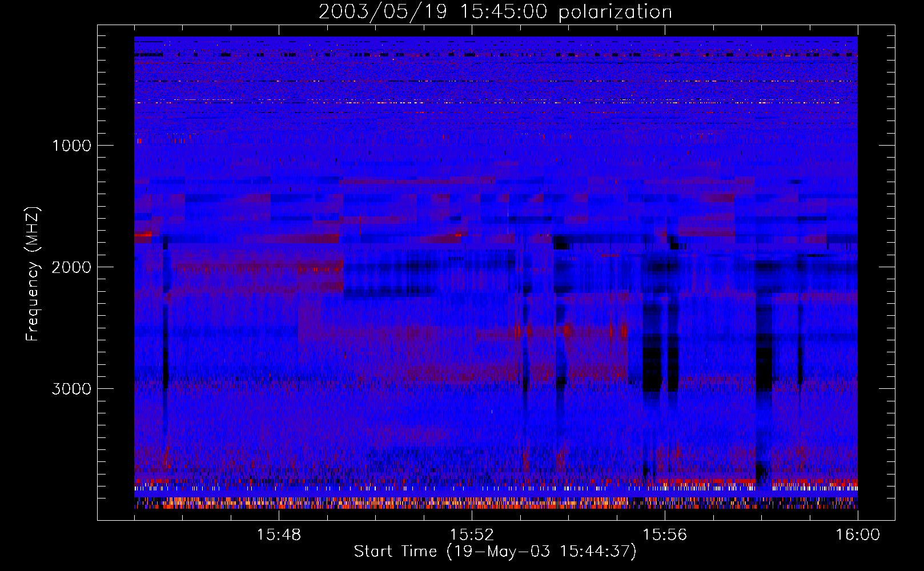Viewport: 924px width, 571px height.
Task: Click the 'Start Time (19-May-03 15:44:37)' axis label
Action: coord(495,552)
